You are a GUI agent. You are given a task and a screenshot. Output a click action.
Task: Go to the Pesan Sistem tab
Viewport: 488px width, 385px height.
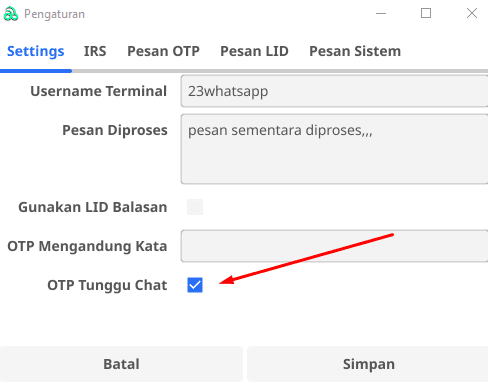[x=355, y=51]
